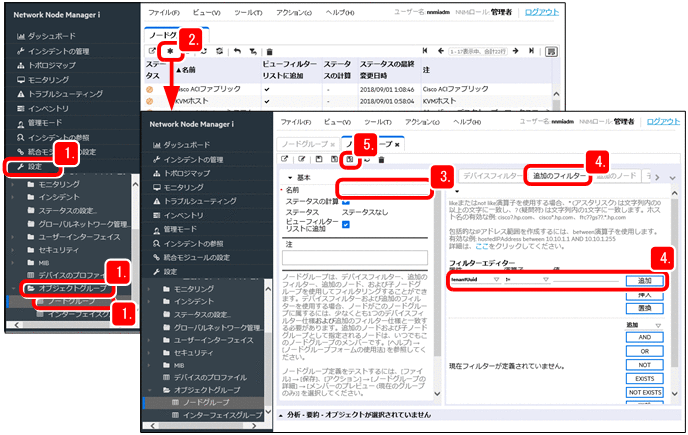Screen dimensions: 688x435
Task: Open アクション menu in front window
Action: coord(422,122)
